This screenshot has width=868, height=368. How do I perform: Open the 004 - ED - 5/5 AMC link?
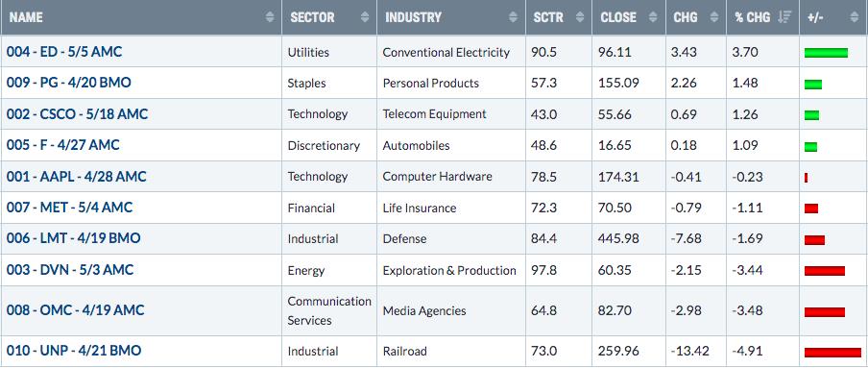(64, 52)
